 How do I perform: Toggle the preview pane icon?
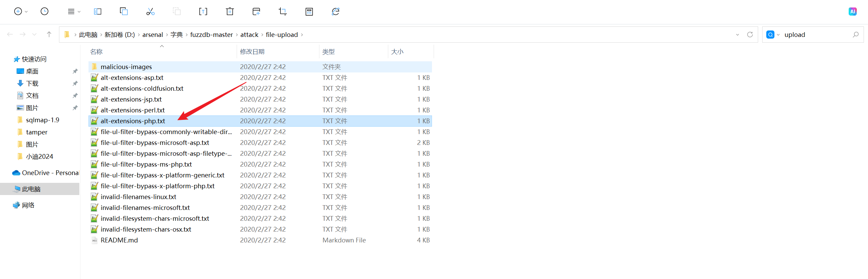[x=98, y=12]
